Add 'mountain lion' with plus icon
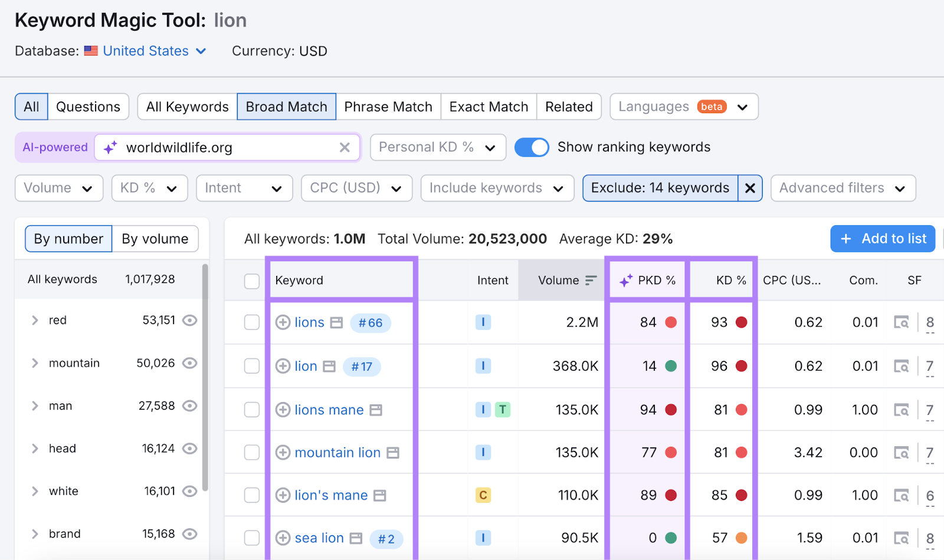The height and width of the screenshot is (560, 944). [x=283, y=453]
